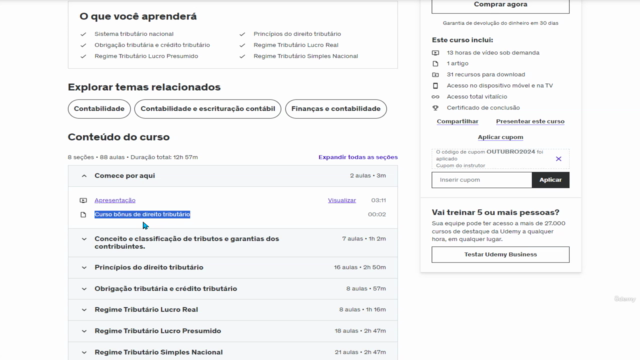This screenshot has width=640, height=360.
Task: Click the 21 aulas • 2h 47m text
Action: [360, 352]
